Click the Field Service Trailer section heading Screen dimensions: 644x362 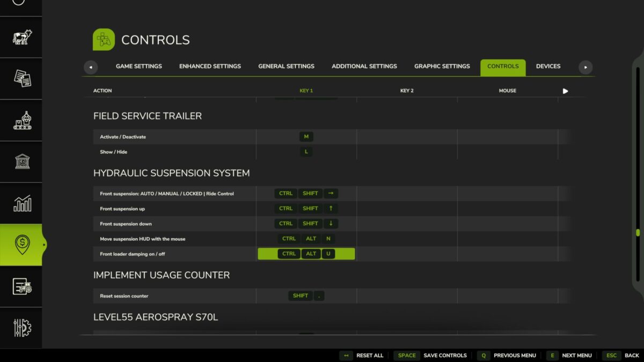148,116
